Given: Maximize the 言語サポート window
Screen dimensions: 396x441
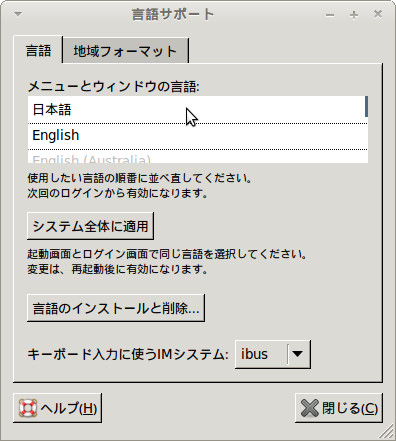Looking at the screenshot, I should point(354,15).
